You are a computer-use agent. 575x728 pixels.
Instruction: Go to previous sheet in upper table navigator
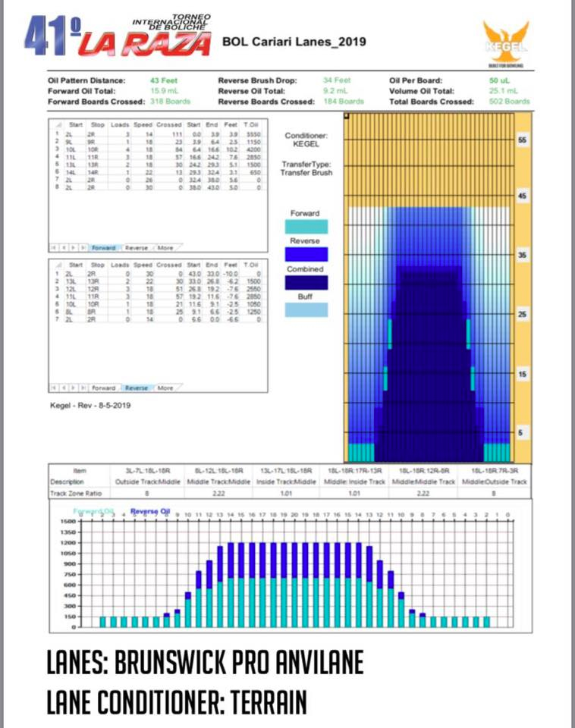tap(64, 248)
